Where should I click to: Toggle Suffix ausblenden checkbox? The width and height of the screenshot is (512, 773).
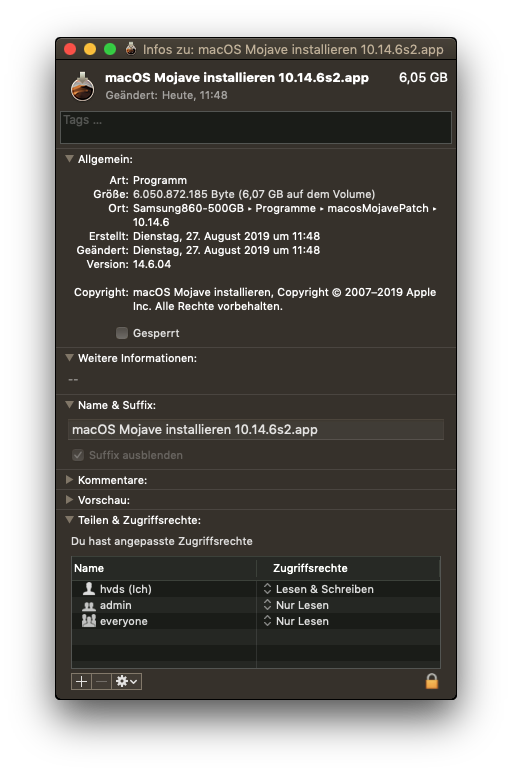click(x=78, y=455)
